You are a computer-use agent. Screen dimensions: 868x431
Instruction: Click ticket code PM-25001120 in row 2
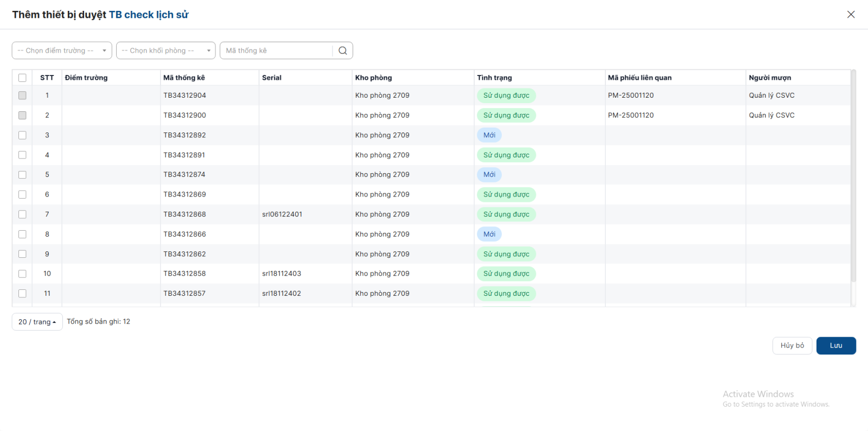(630, 115)
